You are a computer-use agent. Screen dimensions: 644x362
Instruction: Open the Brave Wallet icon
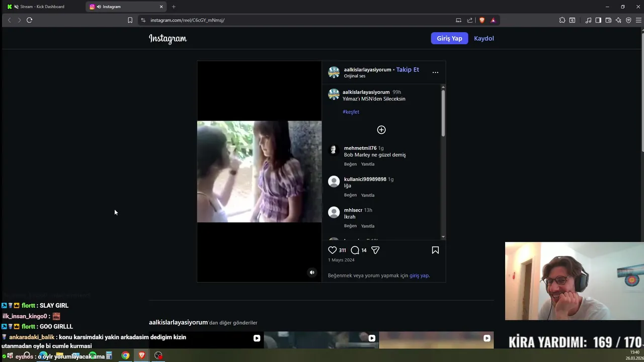coord(608,20)
